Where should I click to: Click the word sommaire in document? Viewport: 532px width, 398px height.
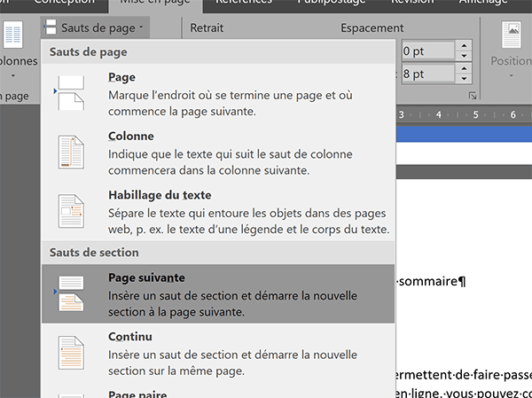tap(428, 281)
